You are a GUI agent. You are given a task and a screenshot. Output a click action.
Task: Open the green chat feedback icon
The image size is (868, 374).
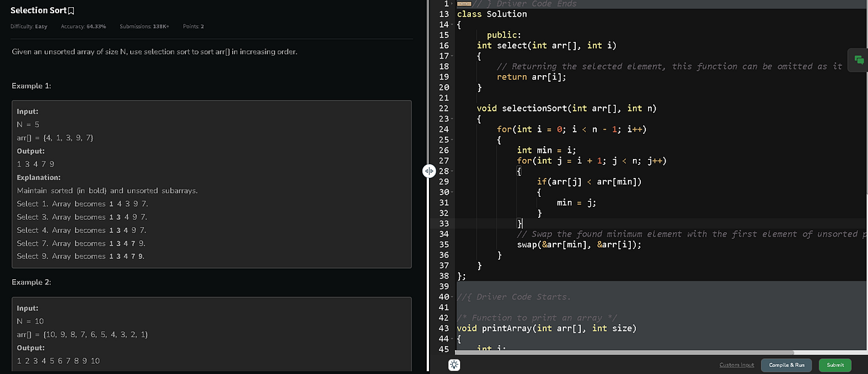(859, 59)
